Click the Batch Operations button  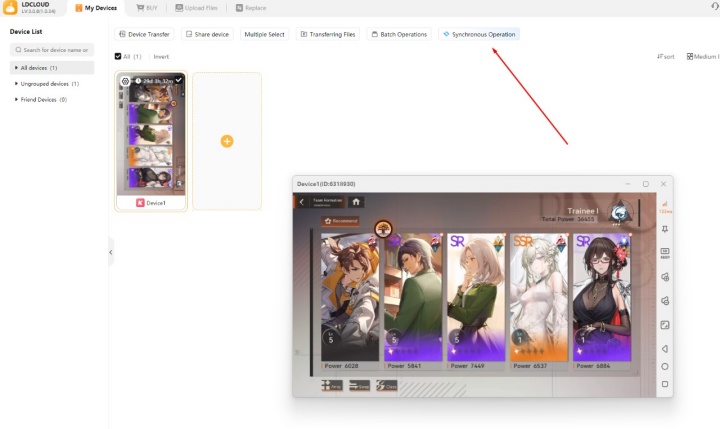pos(399,34)
